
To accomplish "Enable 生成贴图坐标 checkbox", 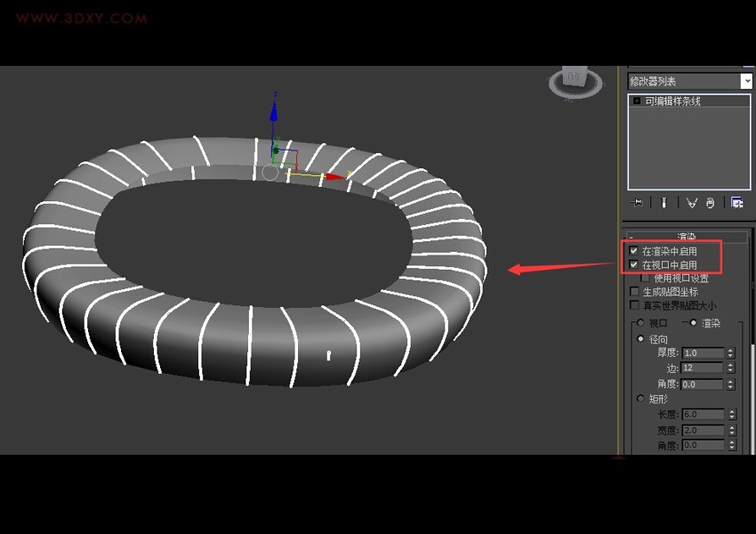I will (x=634, y=291).
